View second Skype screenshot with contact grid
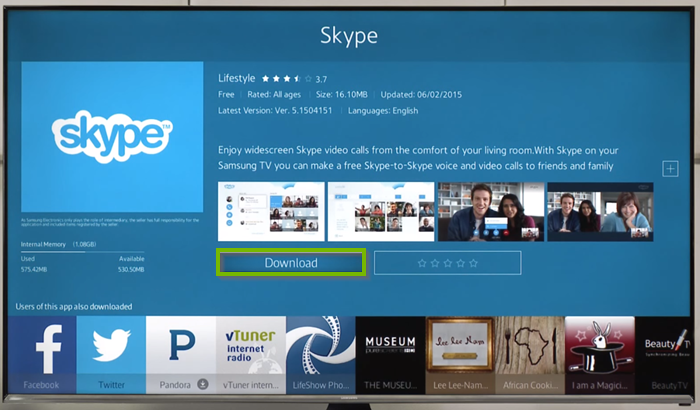 [381, 212]
